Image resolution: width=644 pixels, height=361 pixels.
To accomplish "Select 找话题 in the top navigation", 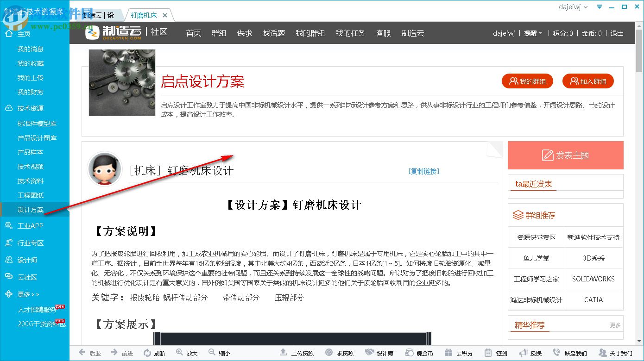I will click(x=273, y=33).
